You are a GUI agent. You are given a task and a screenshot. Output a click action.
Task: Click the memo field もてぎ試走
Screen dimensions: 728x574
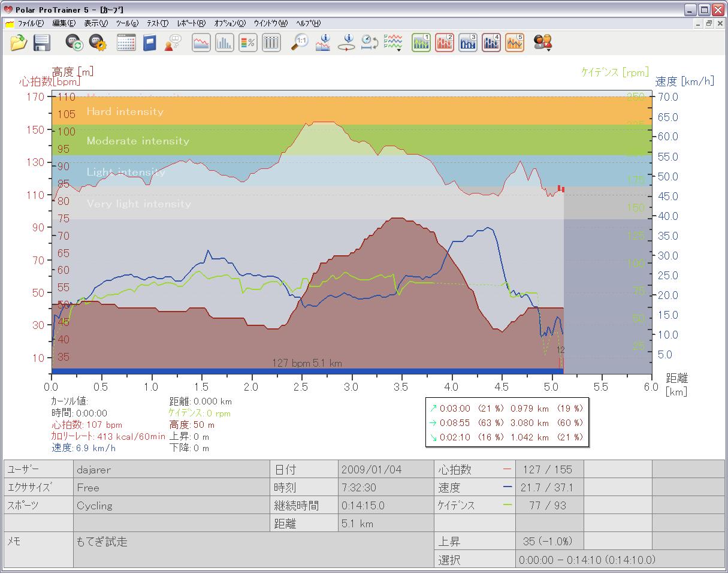click(253, 549)
